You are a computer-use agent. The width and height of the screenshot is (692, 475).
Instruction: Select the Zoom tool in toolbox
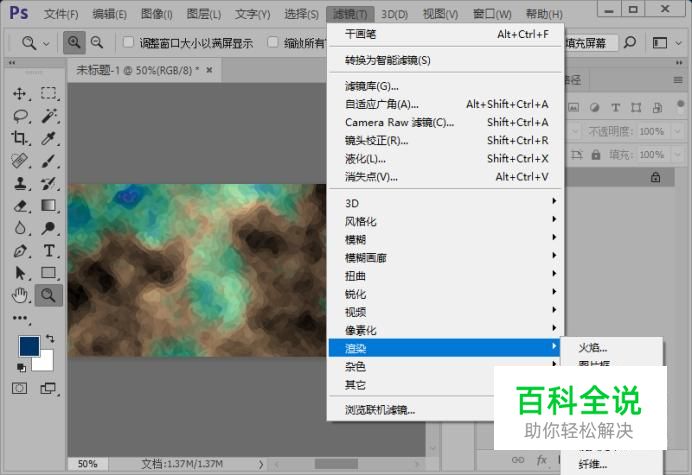49,295
